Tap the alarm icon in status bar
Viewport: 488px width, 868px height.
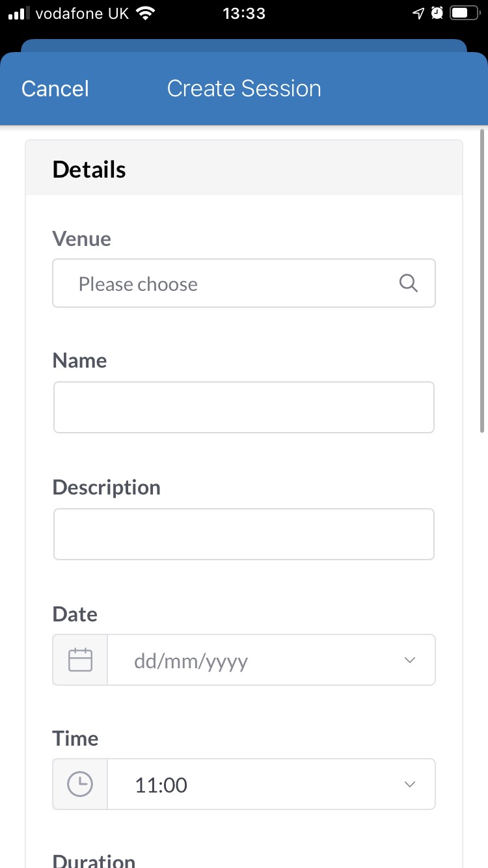[x=437, y=13]
